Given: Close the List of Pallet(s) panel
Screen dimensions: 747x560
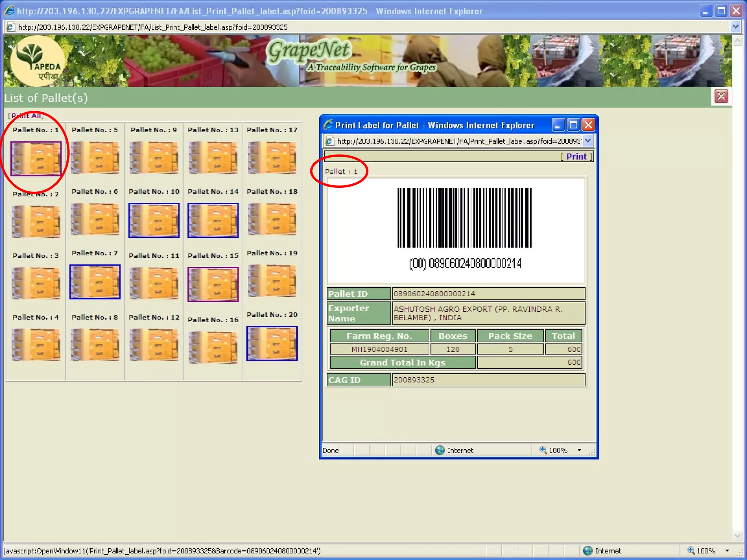Looking at the screenshot, I should click(721, 97).
